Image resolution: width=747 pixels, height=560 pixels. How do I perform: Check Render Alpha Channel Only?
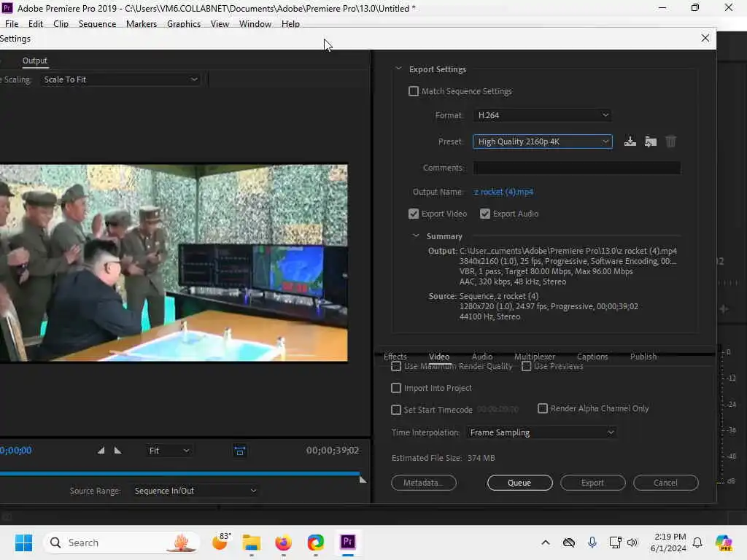tap(542, 408)
